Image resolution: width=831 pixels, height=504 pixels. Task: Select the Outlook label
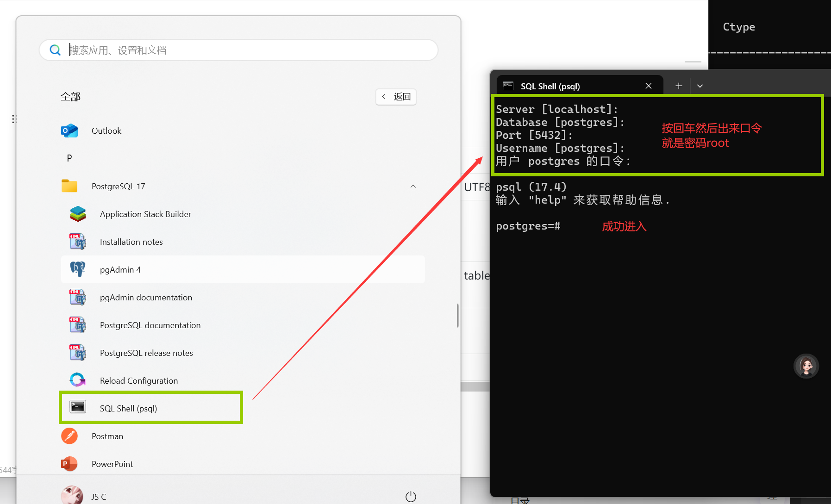[x=106, y=131]
